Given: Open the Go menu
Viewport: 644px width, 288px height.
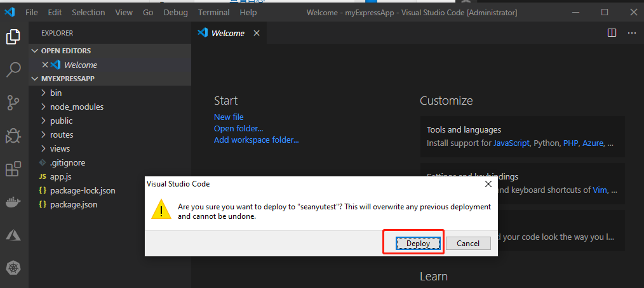Looking at the screenshot, I should pyautogui.click(x=148, y=12).
